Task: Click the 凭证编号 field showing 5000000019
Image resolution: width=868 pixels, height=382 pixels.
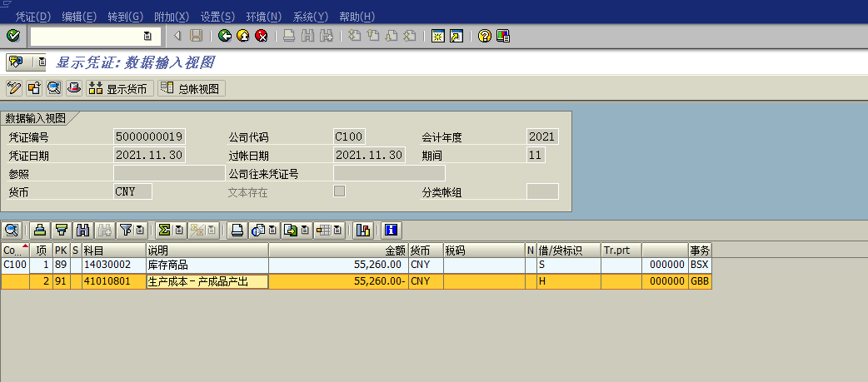Action: click(149, 136)
